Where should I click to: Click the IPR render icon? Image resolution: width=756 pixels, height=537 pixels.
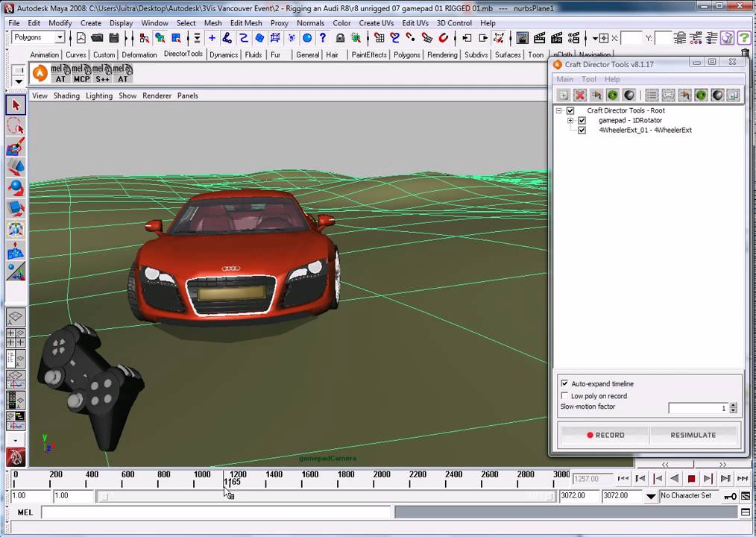point(556,37)
